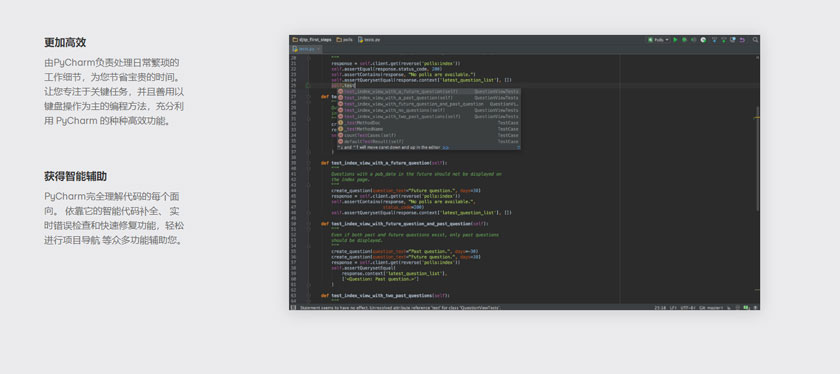The width and height of the screenshot is (840, 374).
Task: Click the UTF-8 encoding in status bar
Action: click(688, 308)
